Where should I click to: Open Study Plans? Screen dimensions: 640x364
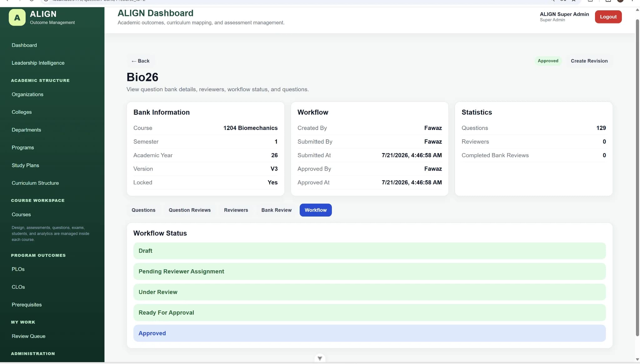(25, 165)
